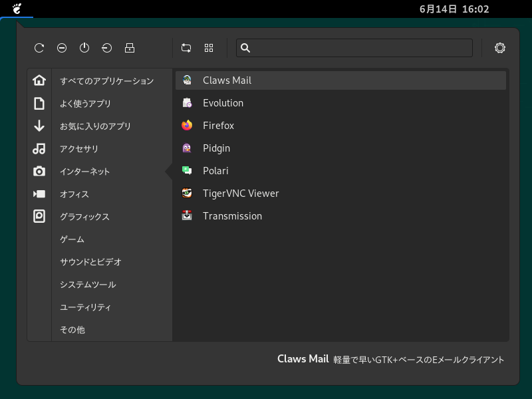This screenshot has width=532, height=399.
Task: Launch TigerVNC Viewer
Action: click(340, 194)
